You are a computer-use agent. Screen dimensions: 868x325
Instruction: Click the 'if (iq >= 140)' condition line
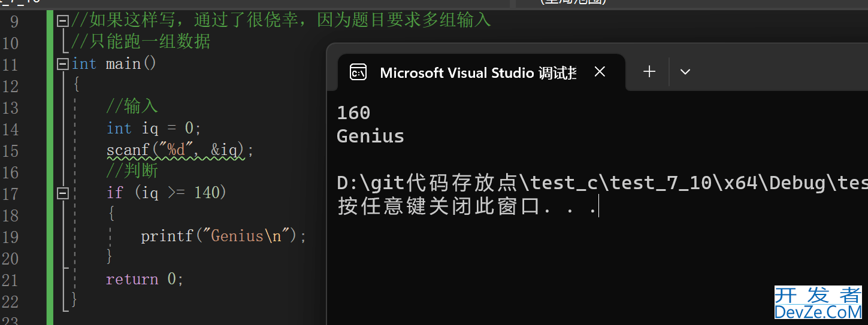pyautogui.click(x=167, y=193)
